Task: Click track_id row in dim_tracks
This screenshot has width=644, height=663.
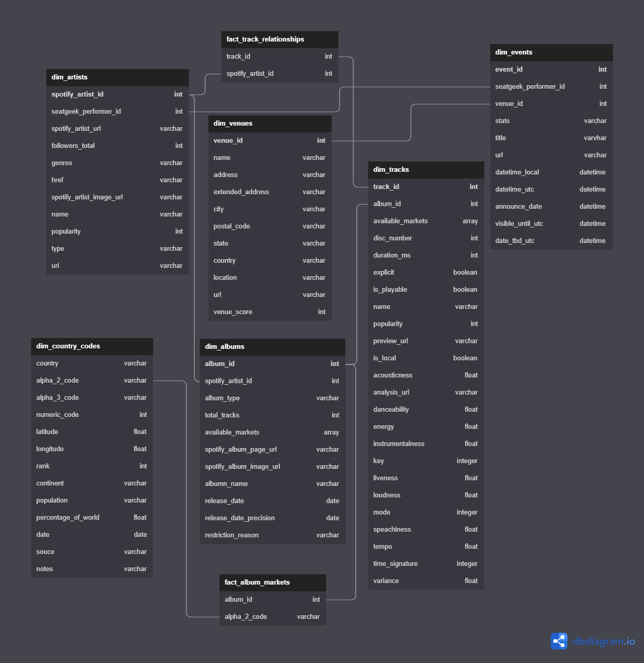Action: tap(426, 187)
